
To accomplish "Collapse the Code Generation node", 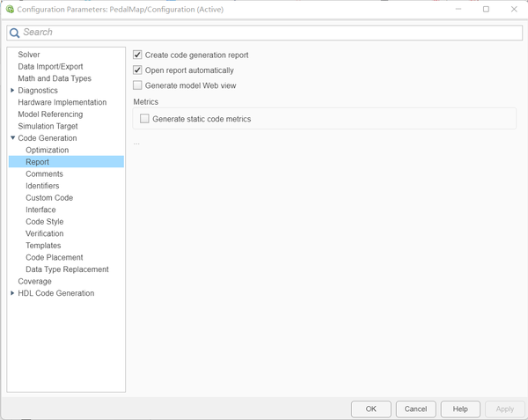I will 12,138.
